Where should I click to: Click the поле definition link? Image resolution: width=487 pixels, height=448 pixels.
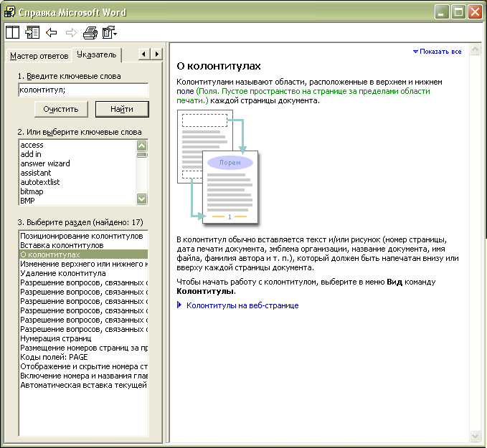tap(185, 91)
